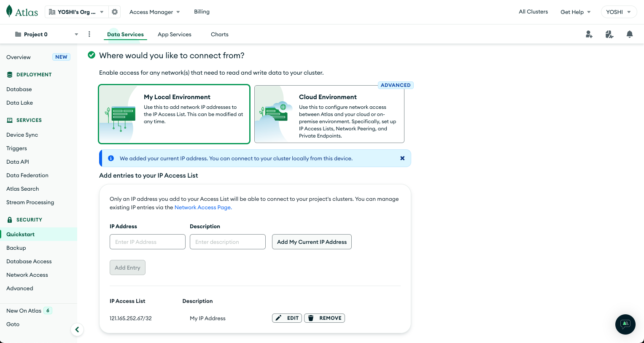Viewport: 644px width, 343px height.
Task: Open the YOSHI user account dropdown
Action: 619,12
